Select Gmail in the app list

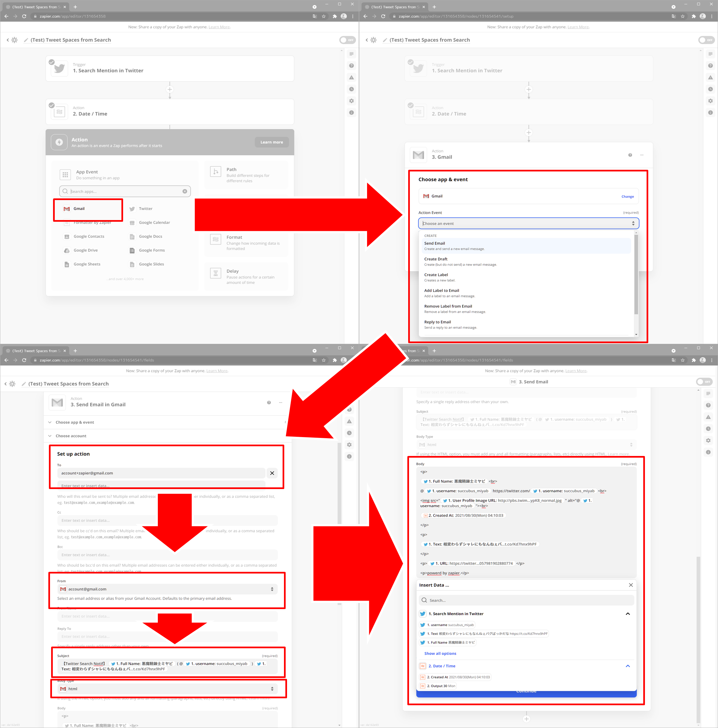tap(79, 209)
